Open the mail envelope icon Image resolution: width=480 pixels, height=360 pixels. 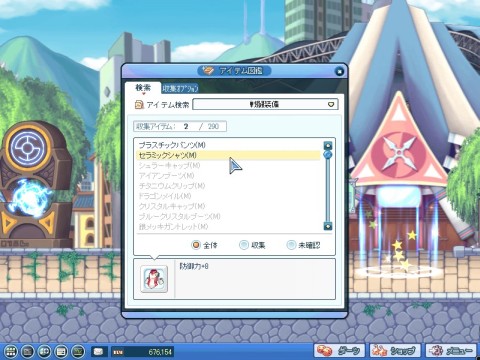tap(98, 351)
